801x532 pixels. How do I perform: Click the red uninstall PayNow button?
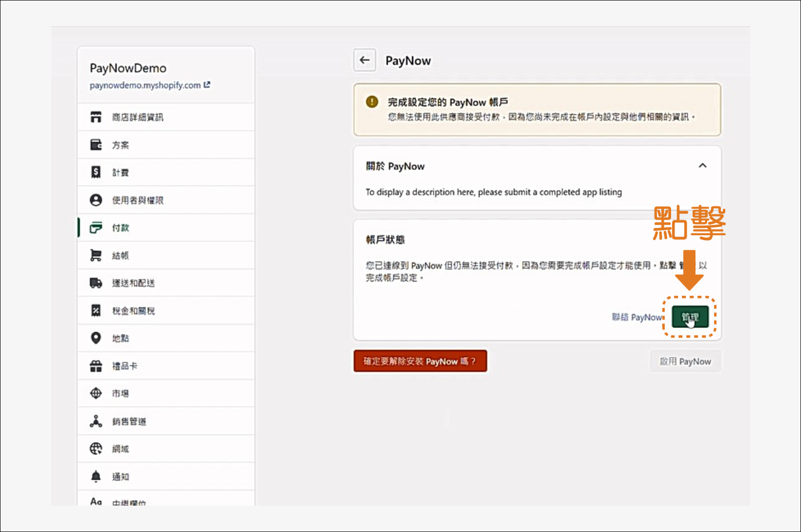point(420,361)
